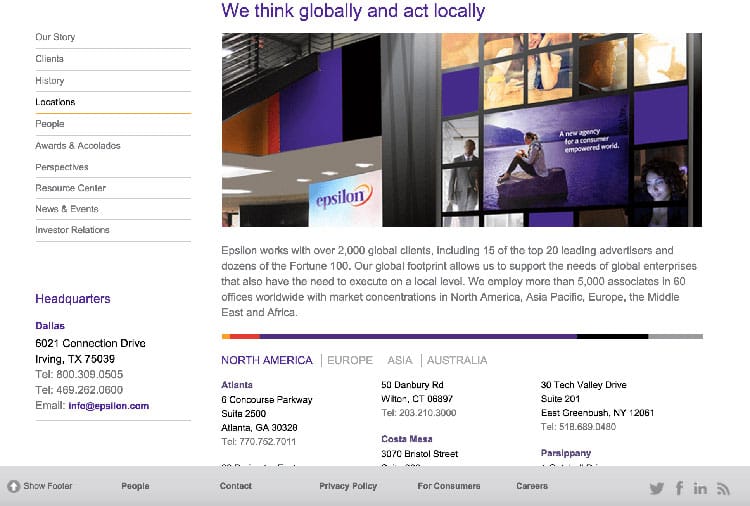Open the RSS feed icon
750x506 pixels.
(723, 488)
